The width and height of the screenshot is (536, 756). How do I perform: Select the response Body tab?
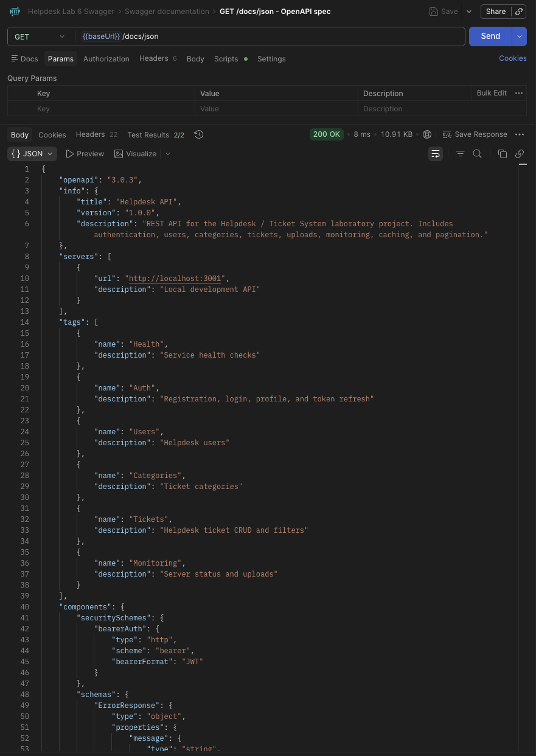[x=19, y=135]
